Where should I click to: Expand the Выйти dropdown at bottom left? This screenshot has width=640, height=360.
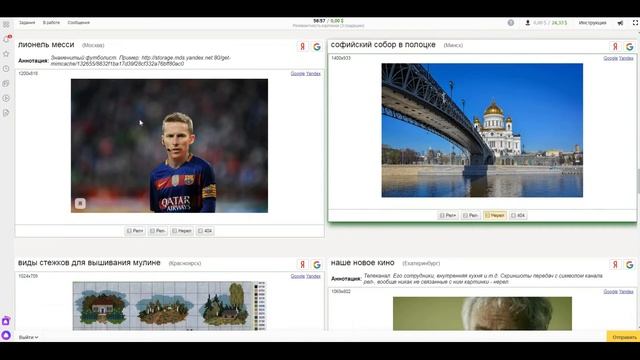click(28, 337)
